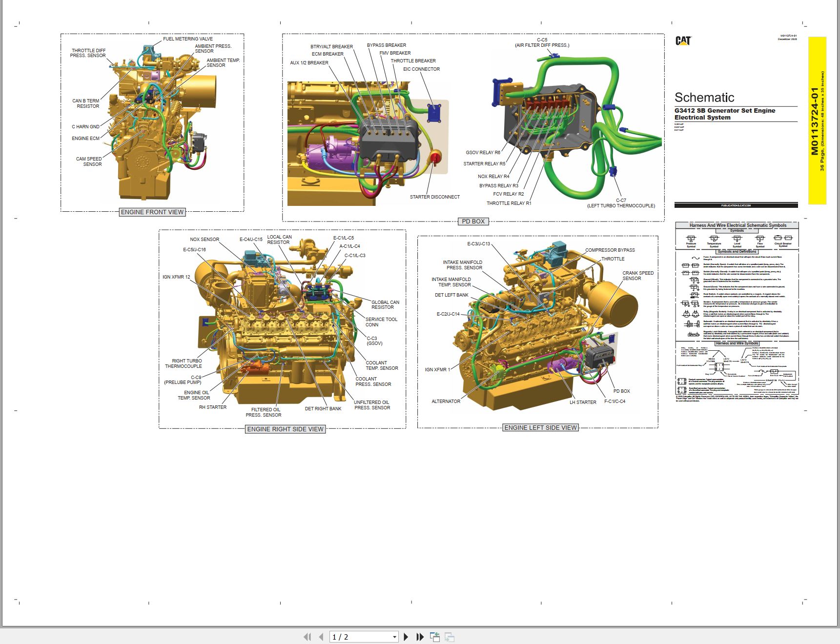Image resolution: width=840 pixels, height=644 pixels.
Task: Click the 'THROTTLE DIFF PRESS. SENSOR' label
Action: tap(88, 53)
